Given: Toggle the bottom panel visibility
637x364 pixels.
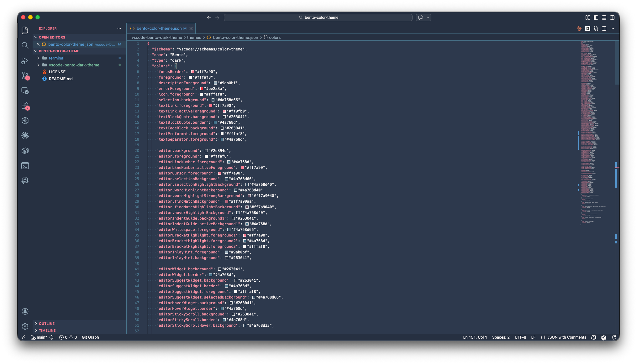Looking at the screenshot, I should pos(604,18).
